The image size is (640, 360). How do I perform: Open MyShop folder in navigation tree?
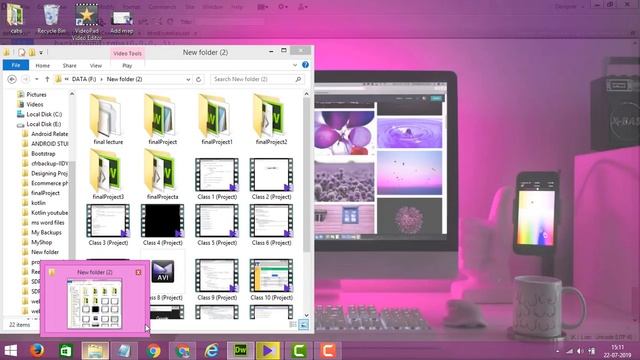pyautogui.click(x=41, y=242)
